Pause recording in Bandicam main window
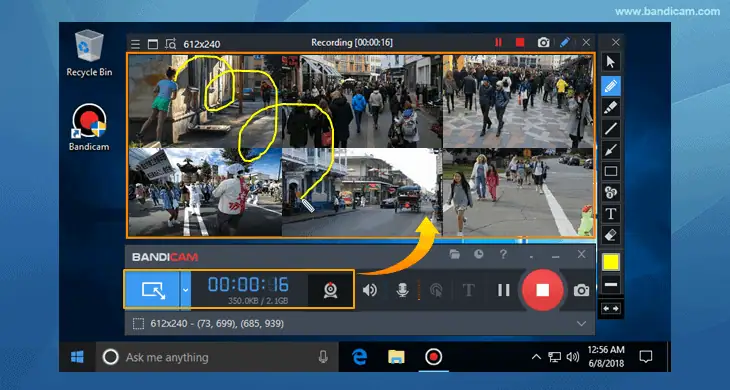Screen dimensions: 730x390 (x=503, y=290)
